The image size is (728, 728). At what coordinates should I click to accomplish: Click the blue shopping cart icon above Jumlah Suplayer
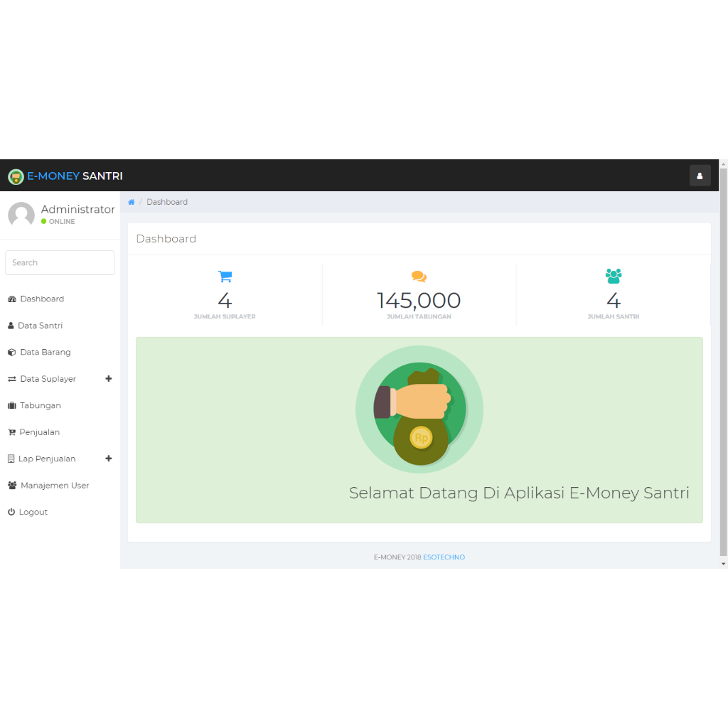[x=225, y=277]
